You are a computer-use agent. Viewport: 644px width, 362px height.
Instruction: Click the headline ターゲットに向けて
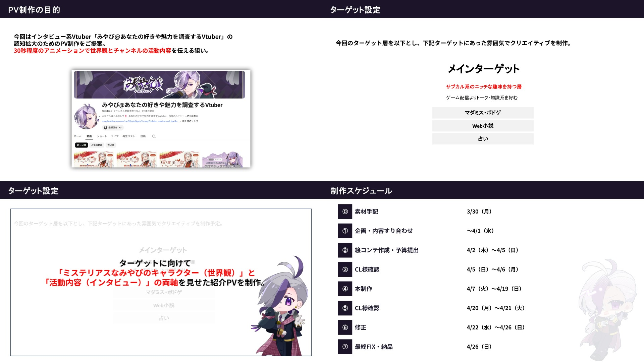pos(155,263)
